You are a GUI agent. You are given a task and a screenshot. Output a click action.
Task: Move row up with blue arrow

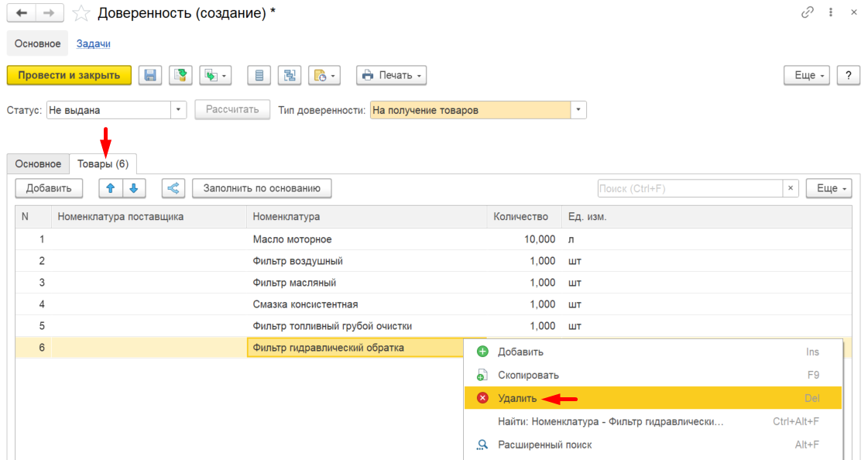[111, 188]
